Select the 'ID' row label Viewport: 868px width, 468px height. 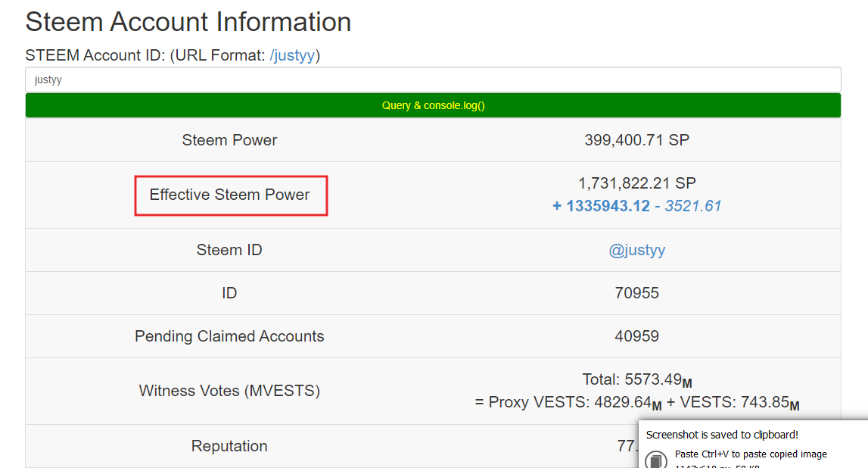point(229,293)
